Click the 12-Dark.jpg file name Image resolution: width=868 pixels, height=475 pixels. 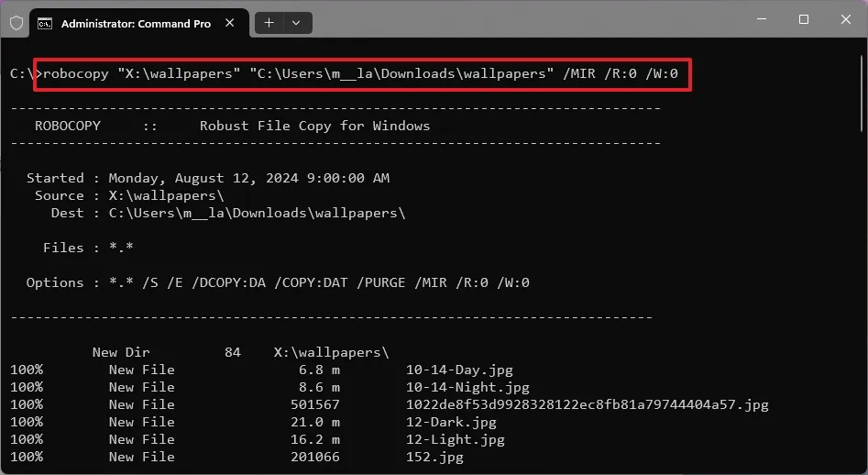click(451, 422)
